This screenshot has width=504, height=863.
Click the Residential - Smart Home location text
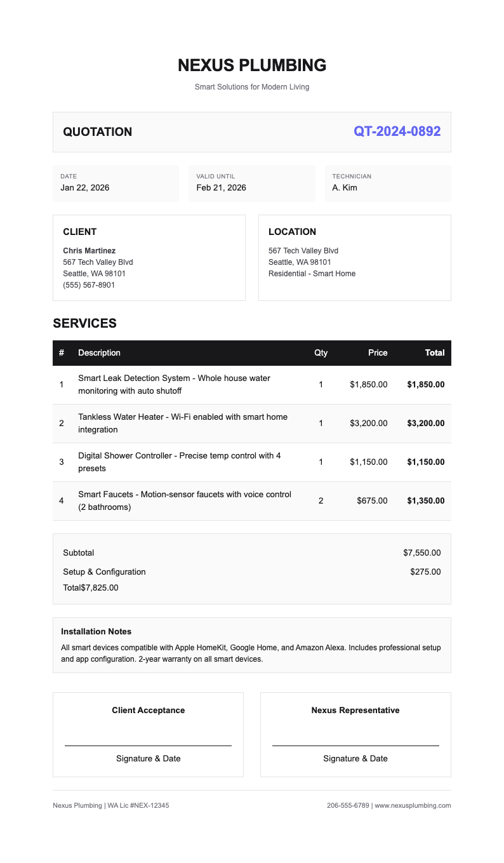pos(312,274)
